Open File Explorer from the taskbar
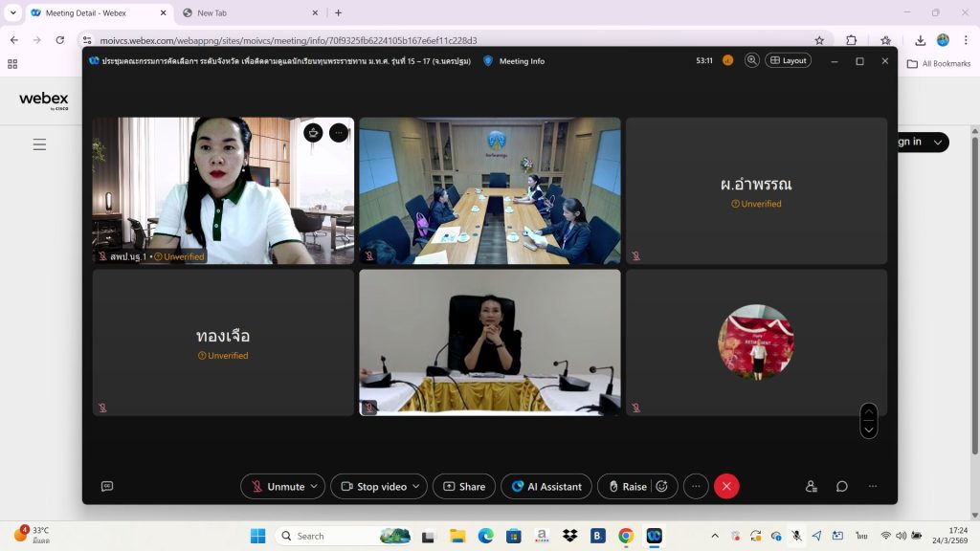980x551 pixels. point(457,536)
